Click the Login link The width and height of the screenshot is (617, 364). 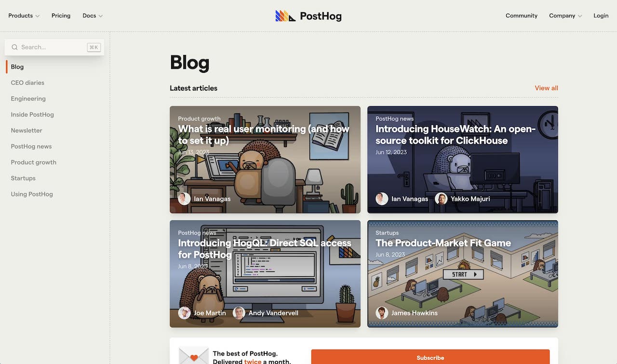tap(601, 15)
